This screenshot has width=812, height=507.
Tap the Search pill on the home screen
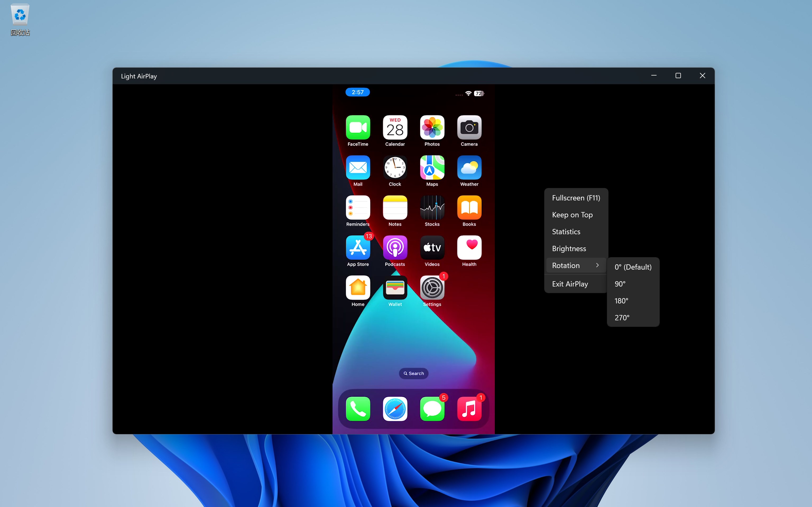click(x=413, y=373)
